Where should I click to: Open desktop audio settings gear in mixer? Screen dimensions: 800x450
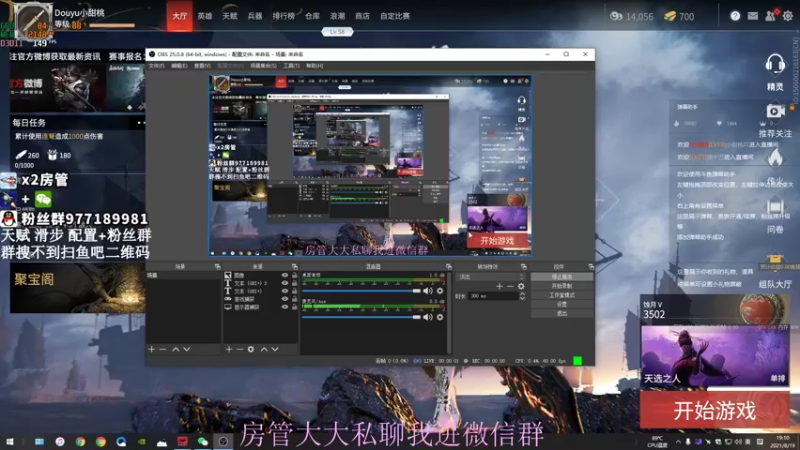coord(440,291)
